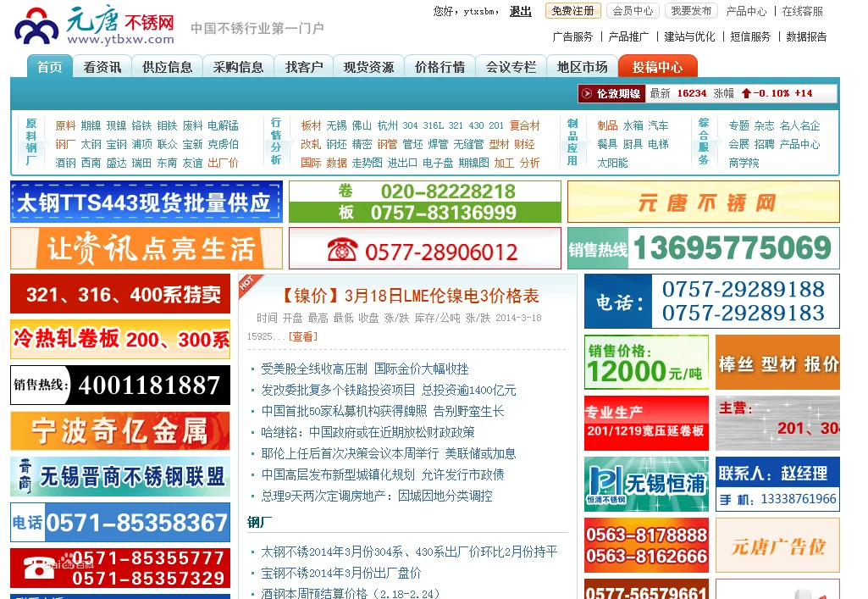Open the 321、316、400系特卖 ad
This screenshot has width=868, height=599.
point(120,293)
